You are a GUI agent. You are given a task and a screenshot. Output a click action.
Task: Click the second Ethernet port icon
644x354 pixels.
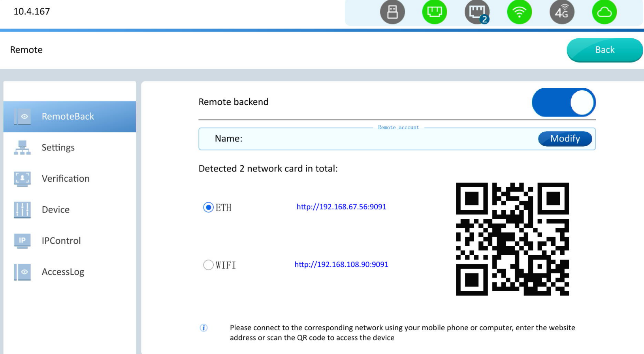point(477,12)
